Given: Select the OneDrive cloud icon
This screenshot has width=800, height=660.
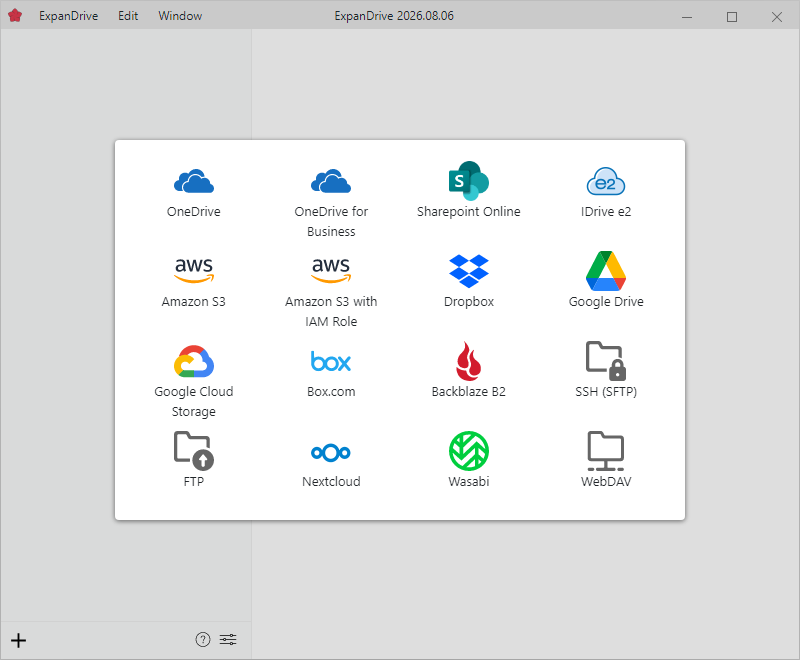Looking at the screenshot, I should (x=194, y=181).
